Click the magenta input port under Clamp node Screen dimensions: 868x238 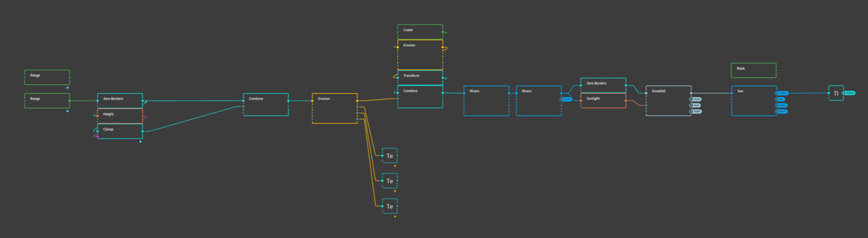click(97, 136)
